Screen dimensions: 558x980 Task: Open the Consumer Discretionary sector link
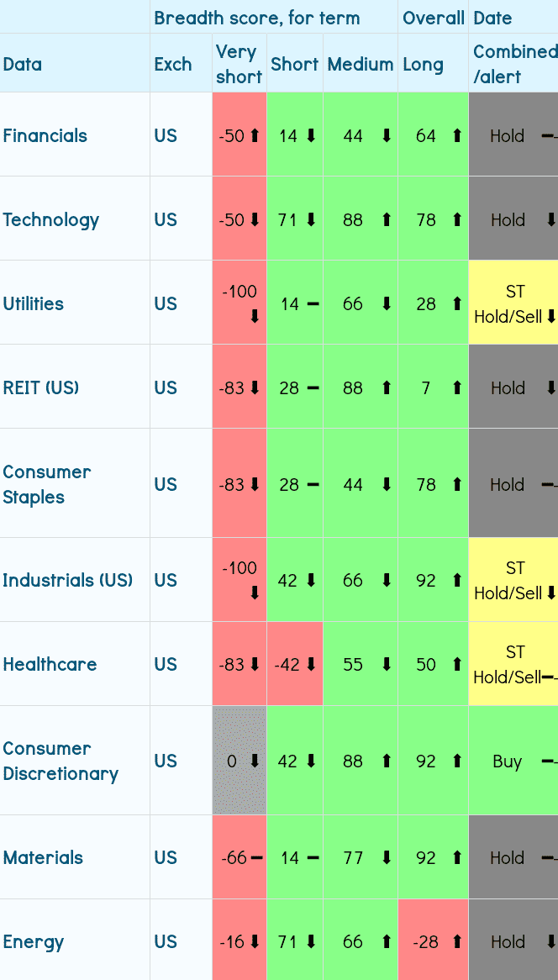[61, 761]
